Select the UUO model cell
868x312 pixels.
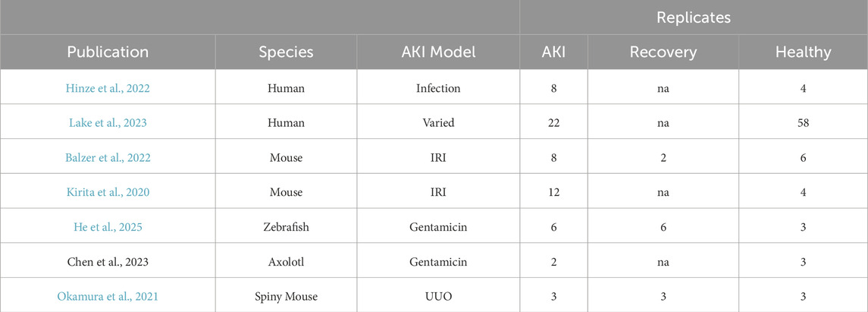(438, 295)
